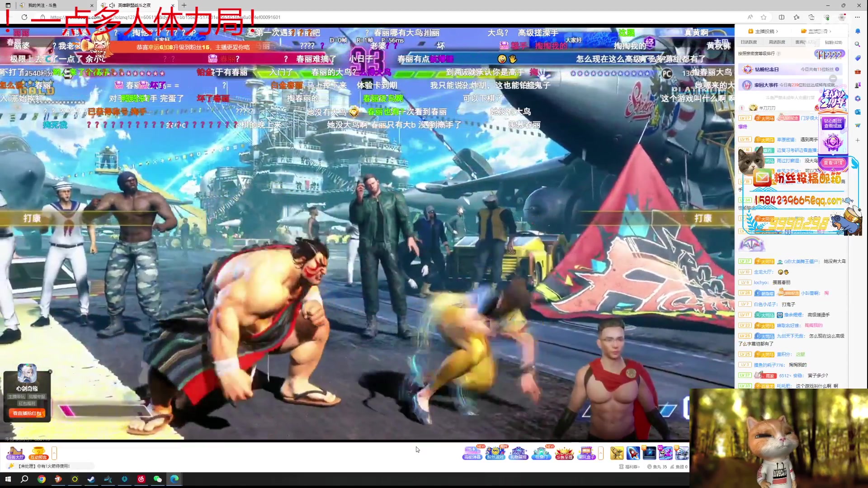Select the 周活跃度 tab
The image size is (868, 488).
pyautogui.click(x=777, y=42)
